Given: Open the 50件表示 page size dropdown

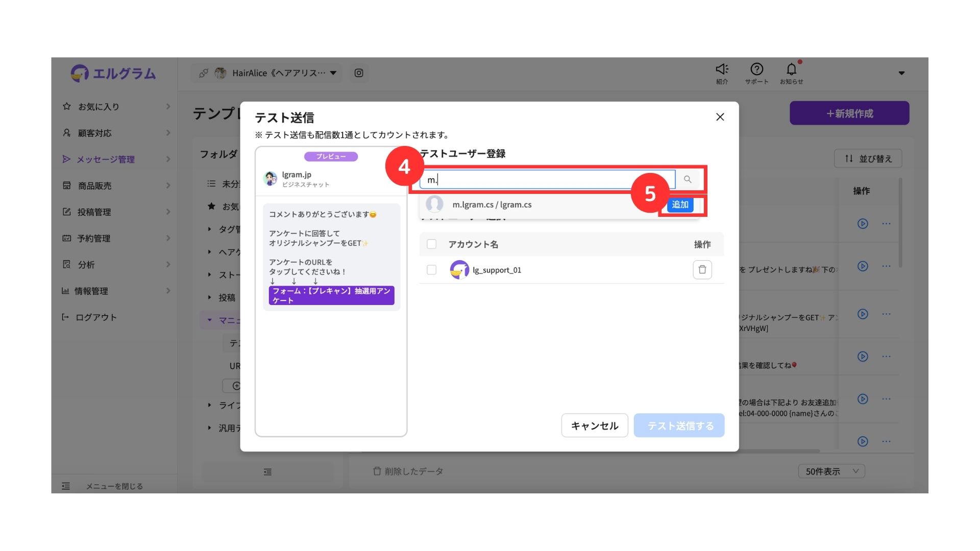Looking at the screenshot, I should point(831,471).
